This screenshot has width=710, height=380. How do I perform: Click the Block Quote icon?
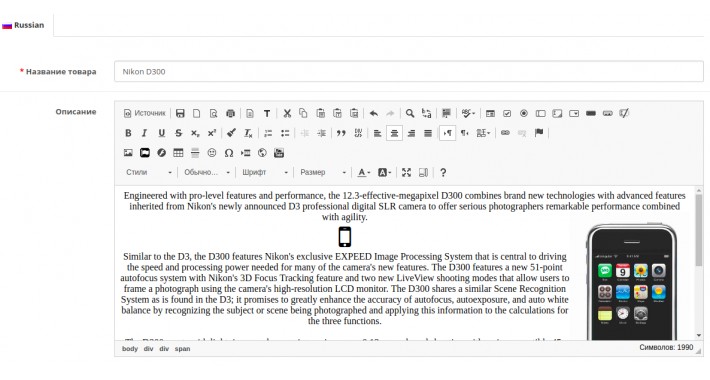[x=341, y=133]
